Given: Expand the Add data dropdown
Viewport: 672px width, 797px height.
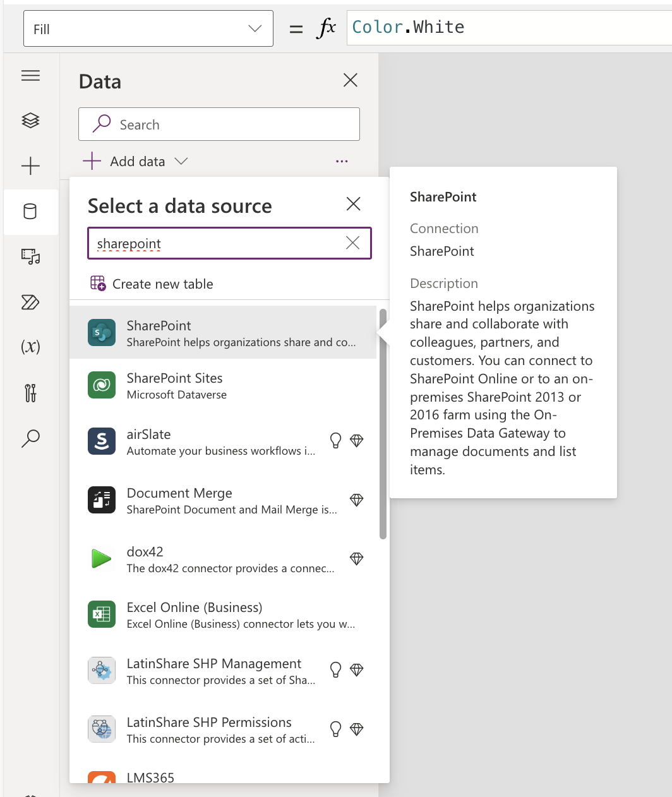Looking at the screenshot, I should point(181,161).
